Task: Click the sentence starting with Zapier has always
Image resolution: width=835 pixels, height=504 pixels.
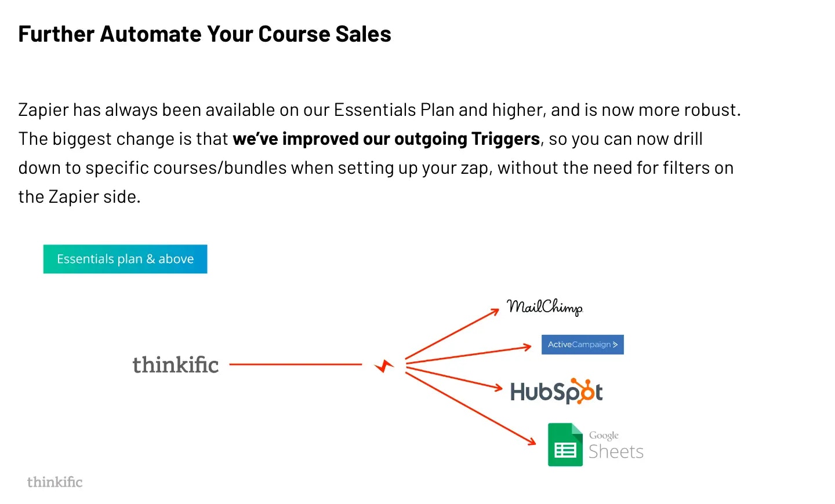Action: click(380, 110)
